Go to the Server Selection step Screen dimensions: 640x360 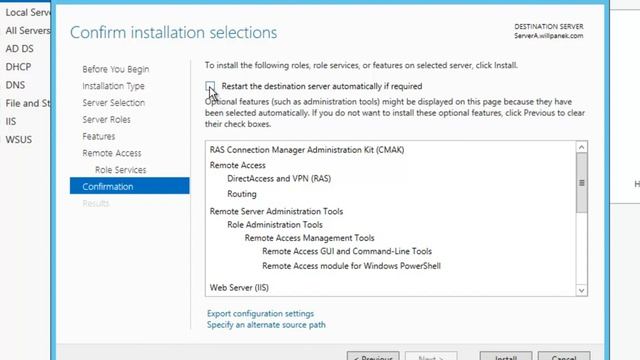coord(113,103)
